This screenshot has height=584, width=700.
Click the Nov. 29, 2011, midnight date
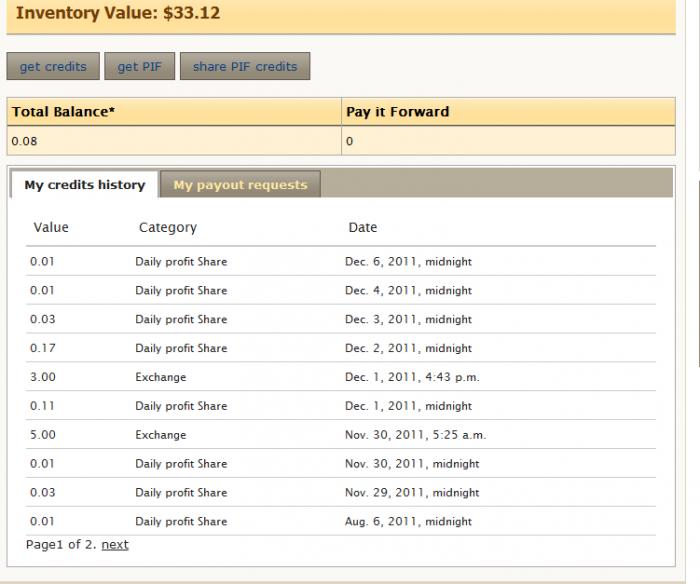[x=412, y=492]
